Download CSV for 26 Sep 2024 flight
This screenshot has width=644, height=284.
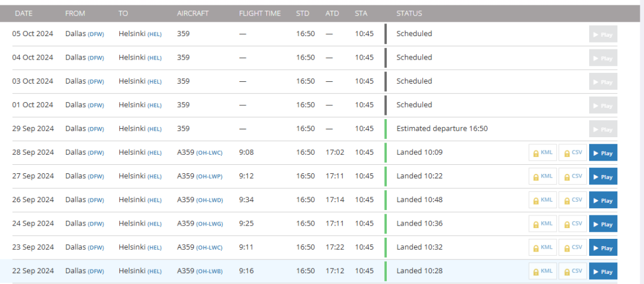[572, 200]
